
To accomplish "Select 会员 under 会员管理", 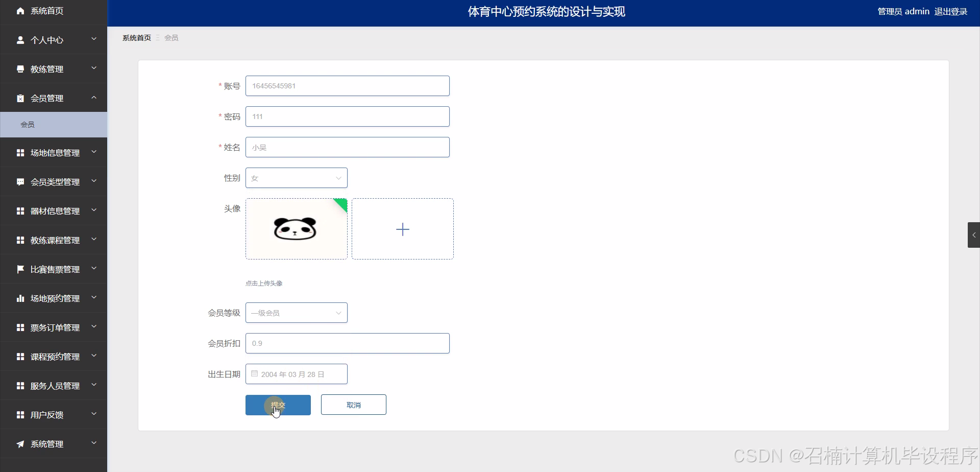I will [28, 124].
